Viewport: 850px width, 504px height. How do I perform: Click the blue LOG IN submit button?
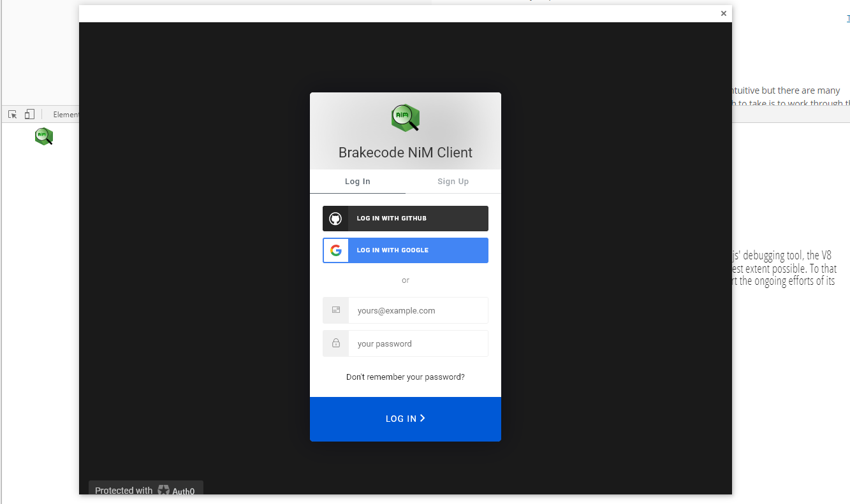point(406,419)
